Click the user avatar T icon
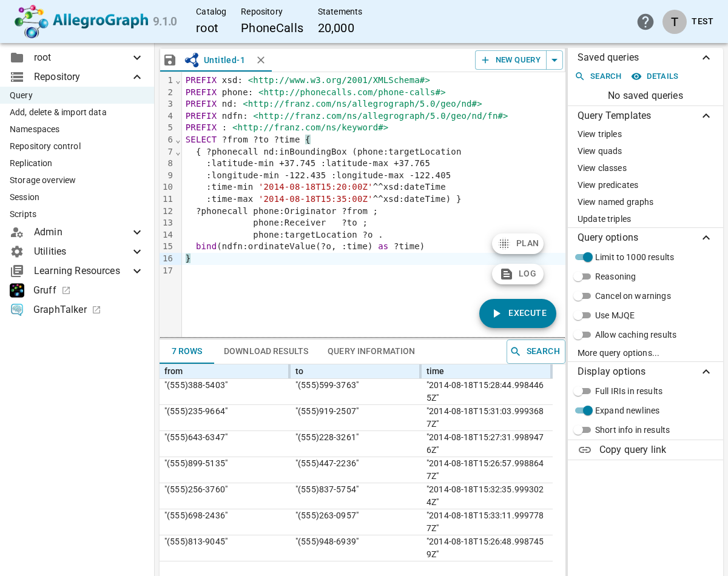The height and width of the screenshot is (576, 728). pos(675,22)
